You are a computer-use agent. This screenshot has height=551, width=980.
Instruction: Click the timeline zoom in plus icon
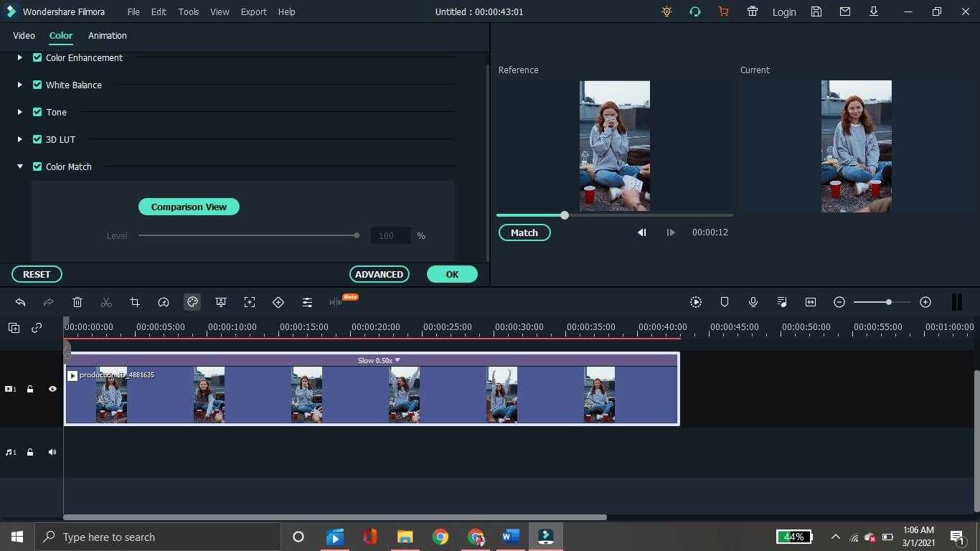click(x=925, y=302)
